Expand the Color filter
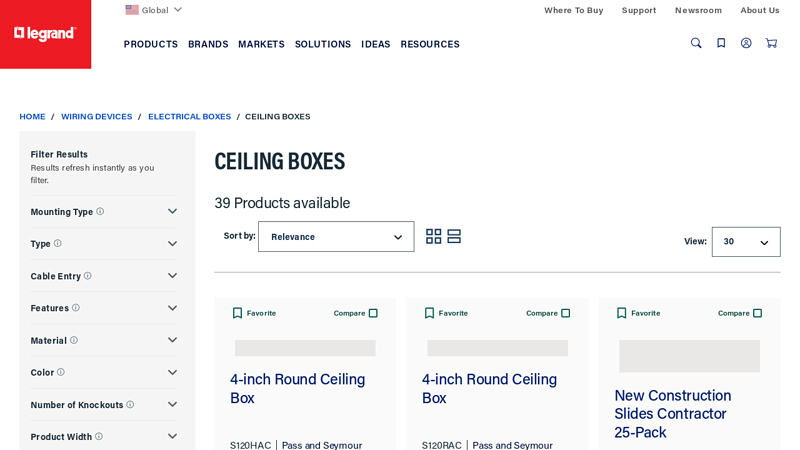 (172, 372)
